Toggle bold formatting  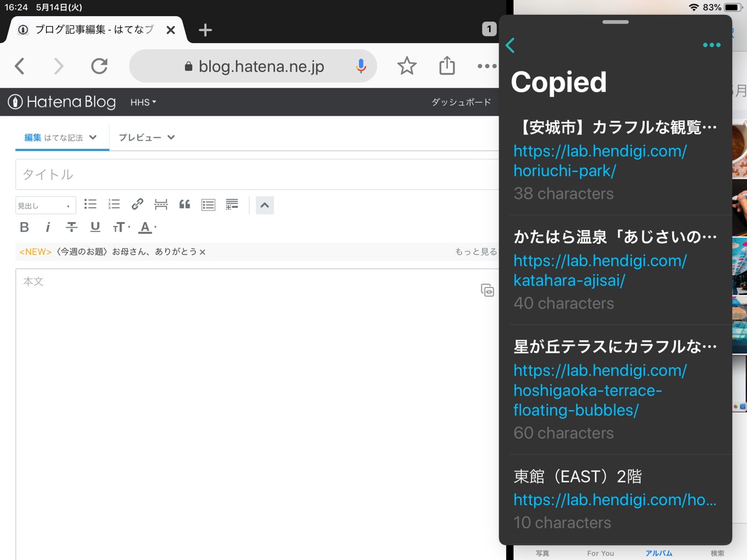[24, 227]
